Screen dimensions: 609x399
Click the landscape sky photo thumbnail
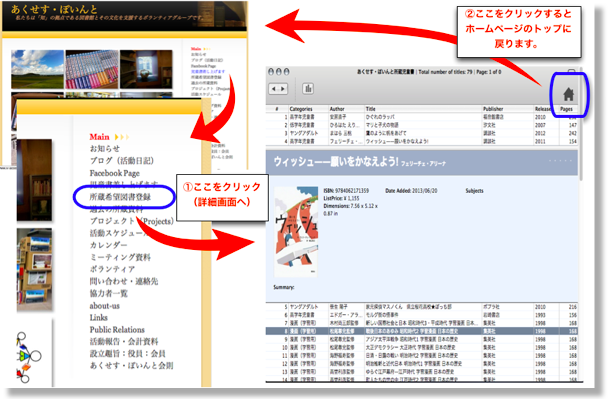37,69
